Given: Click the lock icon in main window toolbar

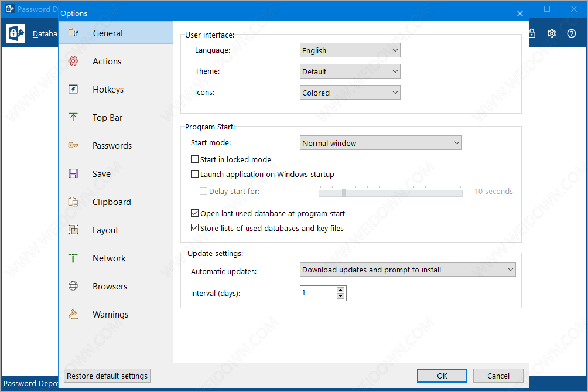Looking at the screenshot, I should 532,33.
